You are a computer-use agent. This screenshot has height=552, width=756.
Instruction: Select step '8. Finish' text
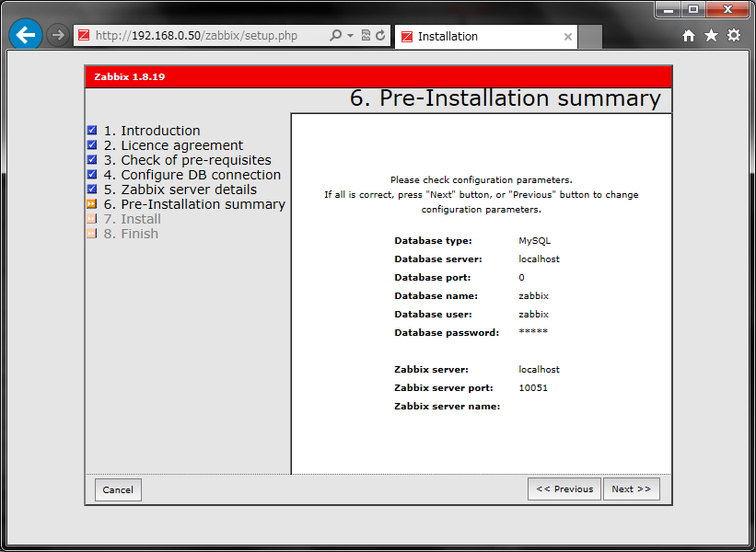(x=131, y=234)
